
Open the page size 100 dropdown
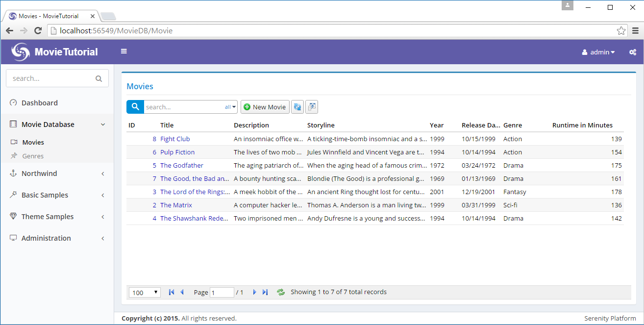click(x=145, y=293)
